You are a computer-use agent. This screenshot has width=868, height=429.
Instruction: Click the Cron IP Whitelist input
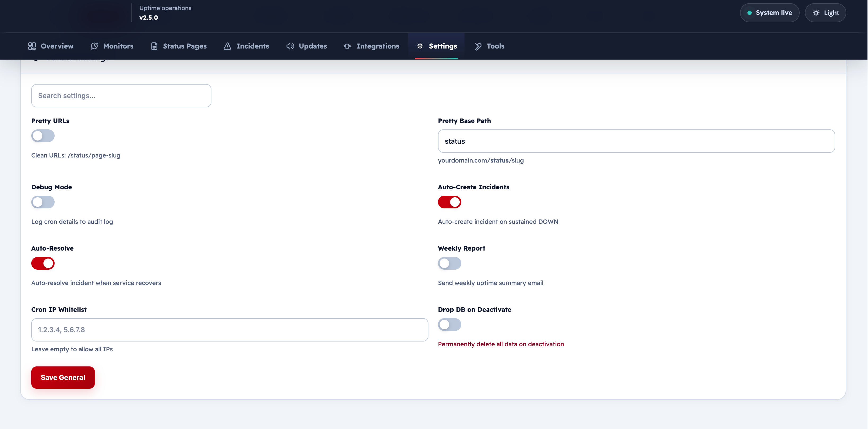pos(229,330)
